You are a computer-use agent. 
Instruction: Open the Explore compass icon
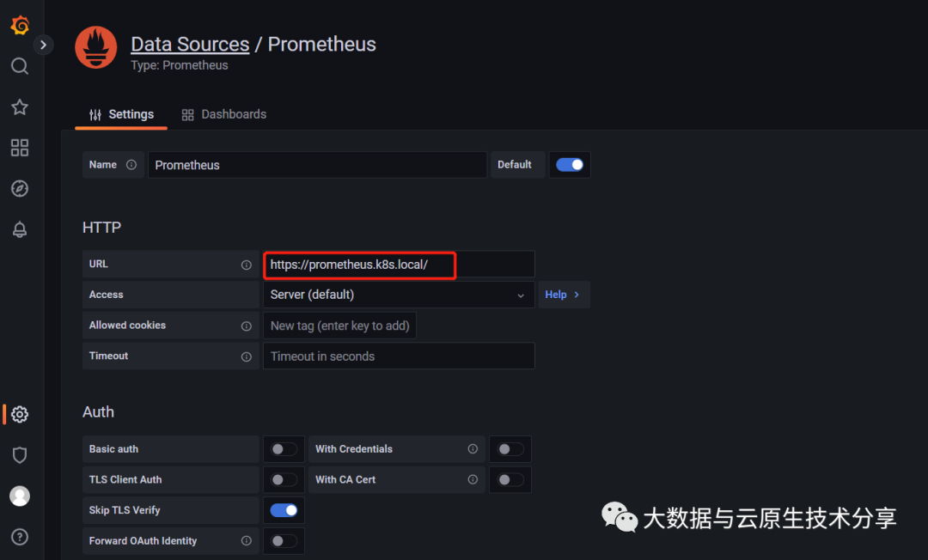(20, 189)
